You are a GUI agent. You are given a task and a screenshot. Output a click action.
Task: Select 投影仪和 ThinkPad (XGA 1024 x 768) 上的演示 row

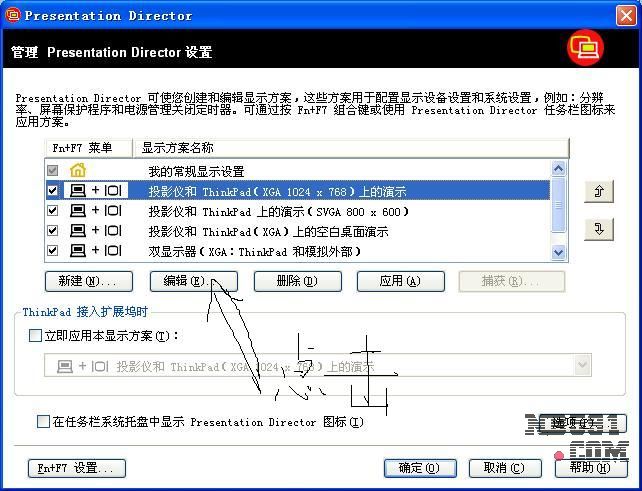click(x=298, y=190)
